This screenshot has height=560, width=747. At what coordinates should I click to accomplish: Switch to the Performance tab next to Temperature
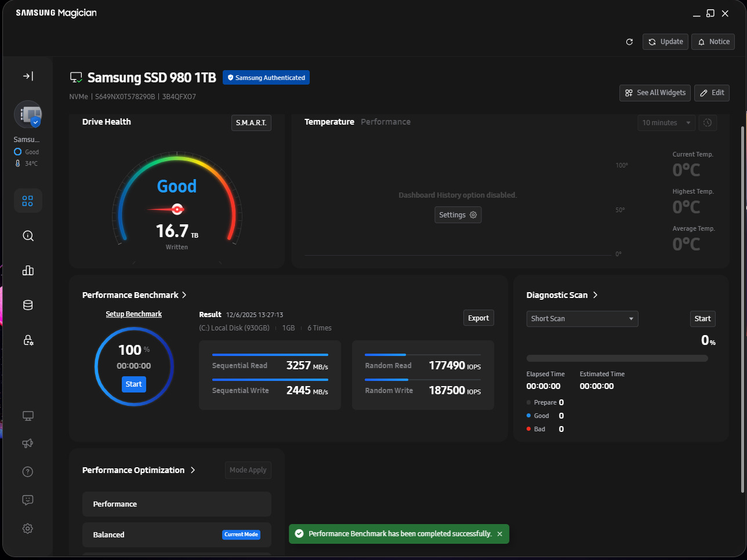coord(386,122)
